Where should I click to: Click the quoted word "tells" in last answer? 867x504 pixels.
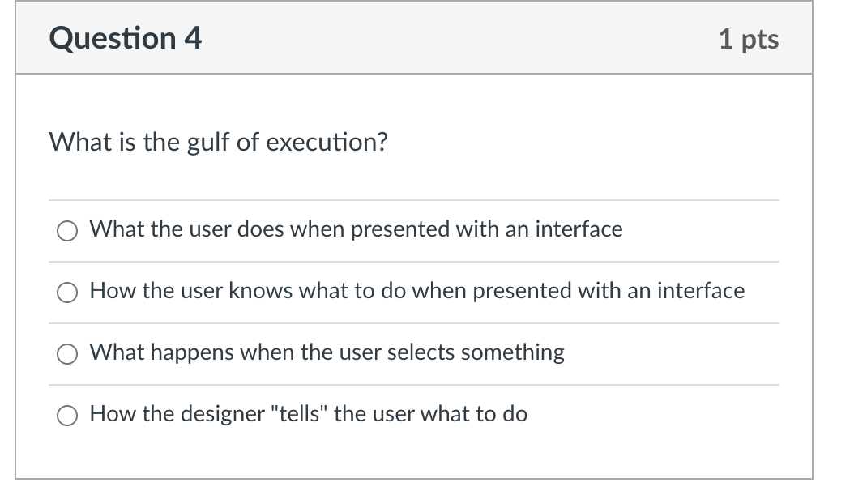(x=302, y=414)
